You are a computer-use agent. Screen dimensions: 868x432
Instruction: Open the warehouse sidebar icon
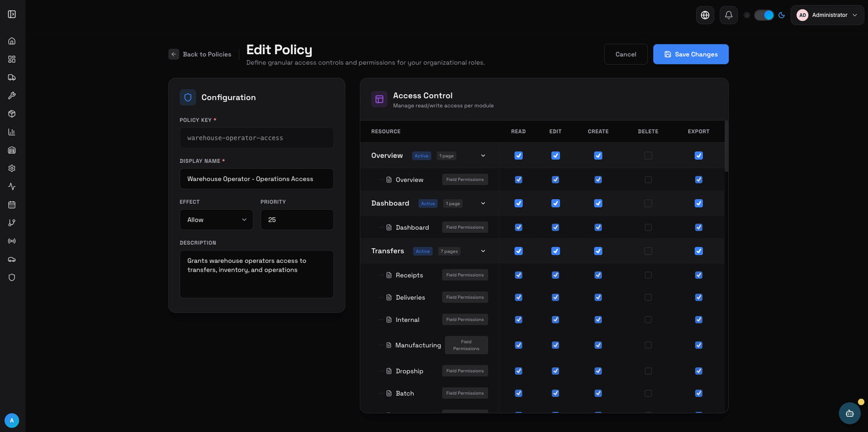point(12,150)
